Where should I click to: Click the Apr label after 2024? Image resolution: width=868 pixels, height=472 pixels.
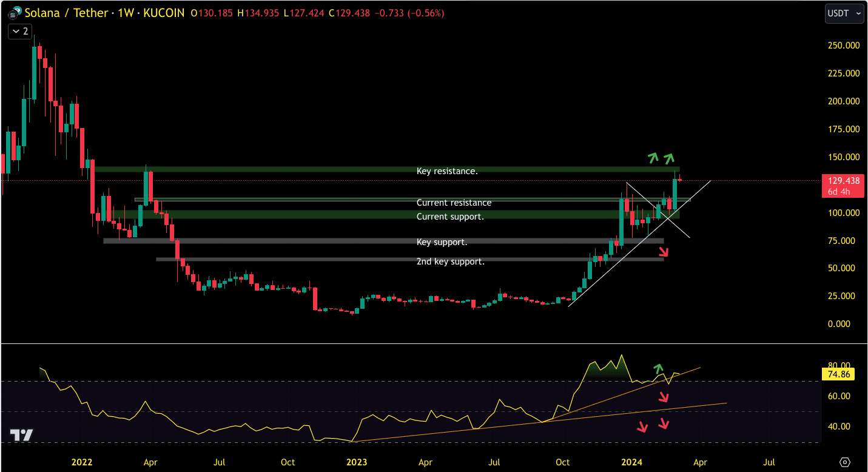pos(700,462)
